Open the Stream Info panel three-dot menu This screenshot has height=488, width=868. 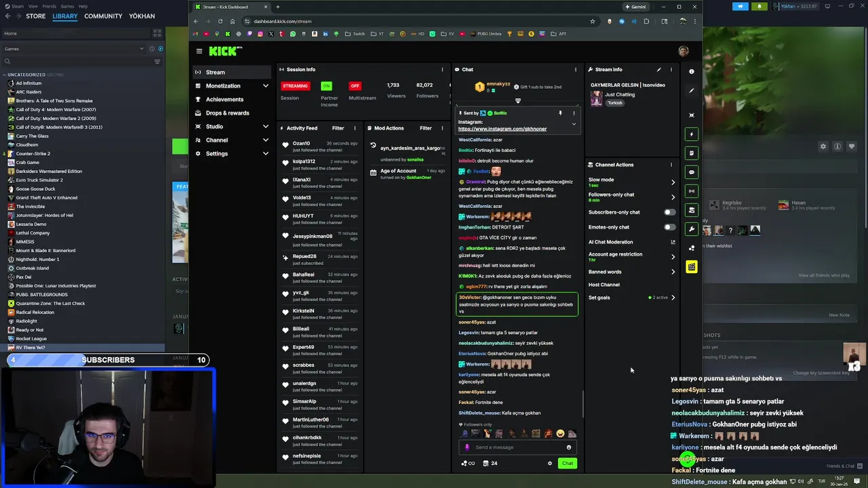(671, 69)
